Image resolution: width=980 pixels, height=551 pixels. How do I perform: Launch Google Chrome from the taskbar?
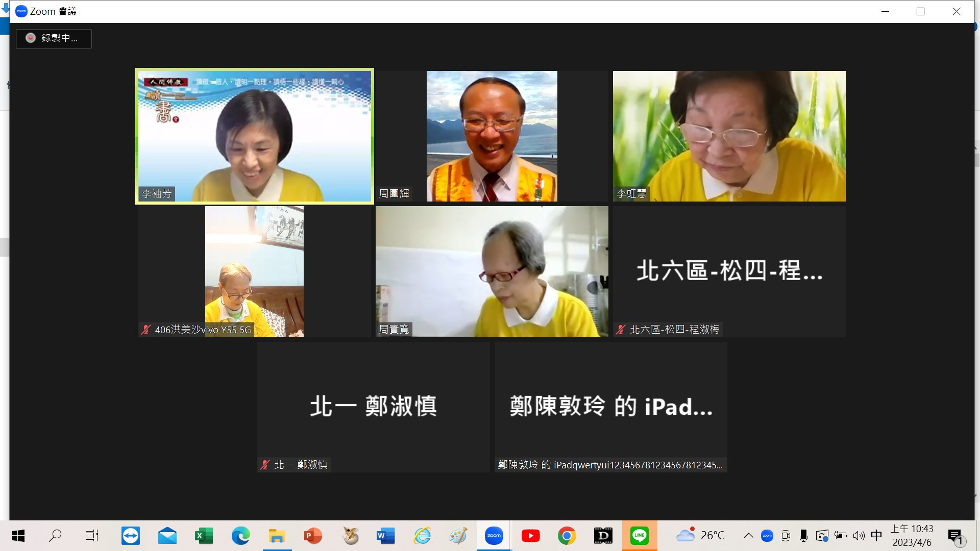[567, 536]
